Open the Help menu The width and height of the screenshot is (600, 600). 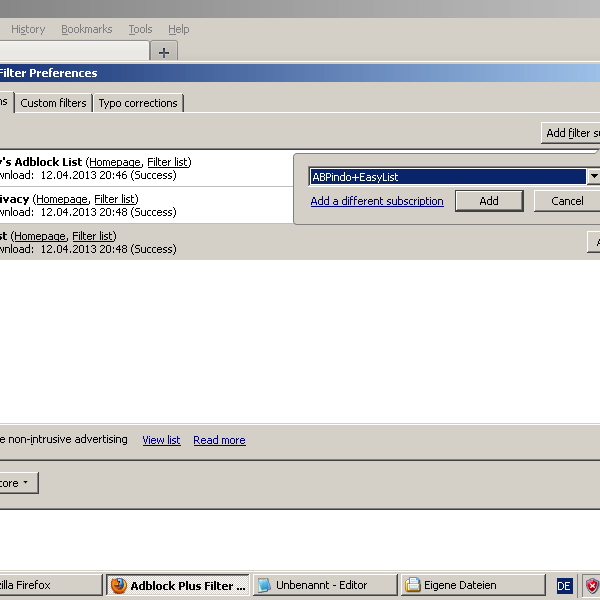click(x=179, y=29)
